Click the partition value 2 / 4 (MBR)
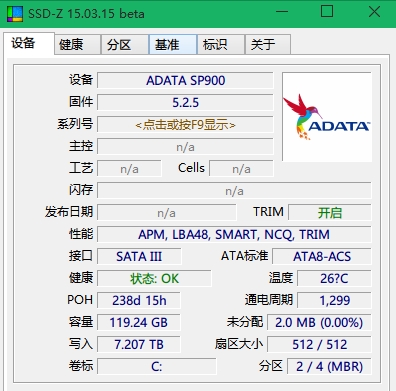The width and height of the screenshot is (396, 391). (329, 367)
